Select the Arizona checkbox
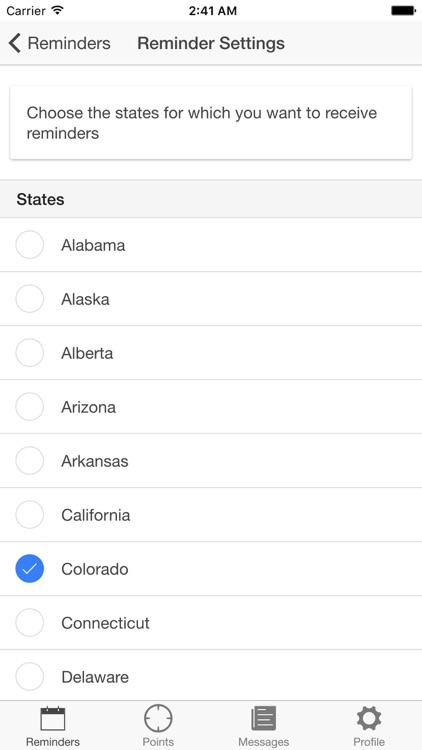 30,407
